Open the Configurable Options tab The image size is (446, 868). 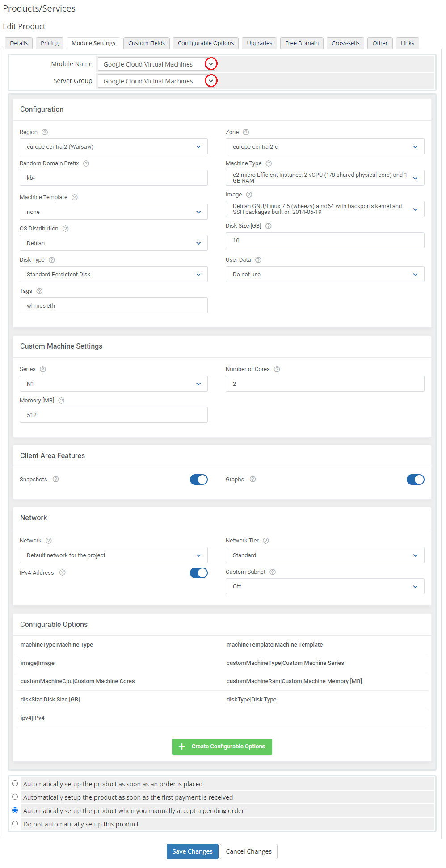pyautogui.click(x=206, y=43)
